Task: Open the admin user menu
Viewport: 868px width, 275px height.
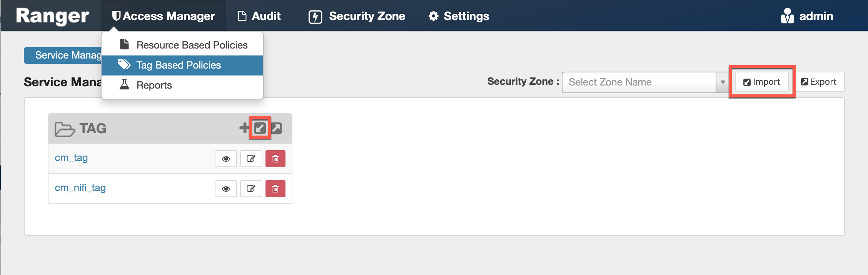Action: click(807, 16)
